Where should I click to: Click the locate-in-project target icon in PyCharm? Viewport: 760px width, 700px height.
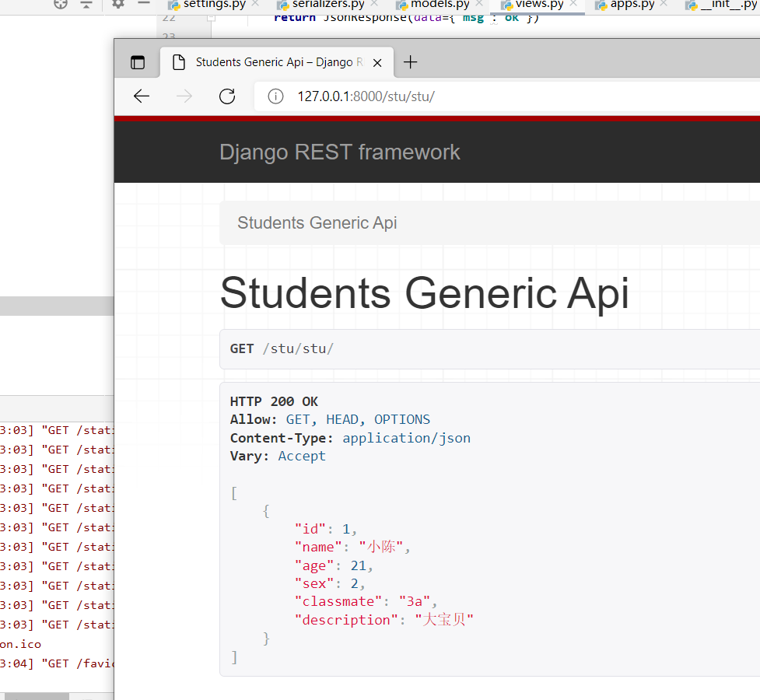click(x=61, y=4)
